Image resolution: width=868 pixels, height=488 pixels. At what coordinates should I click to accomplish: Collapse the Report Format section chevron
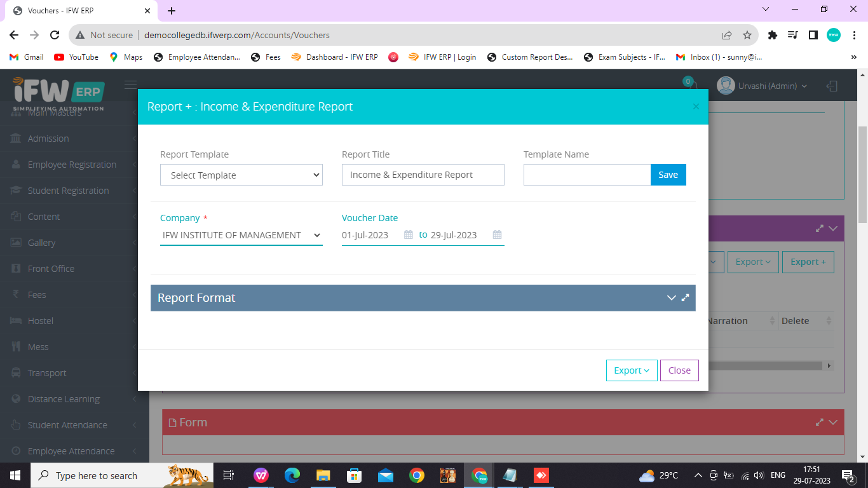point(671,297)
